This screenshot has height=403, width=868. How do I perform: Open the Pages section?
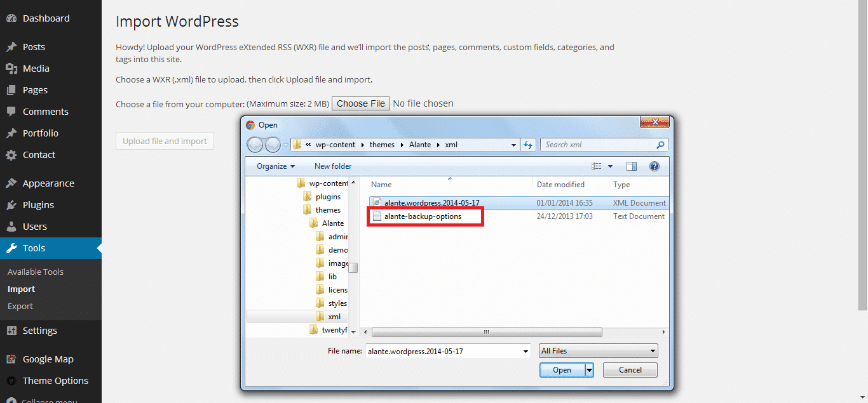tap(35, 90)
